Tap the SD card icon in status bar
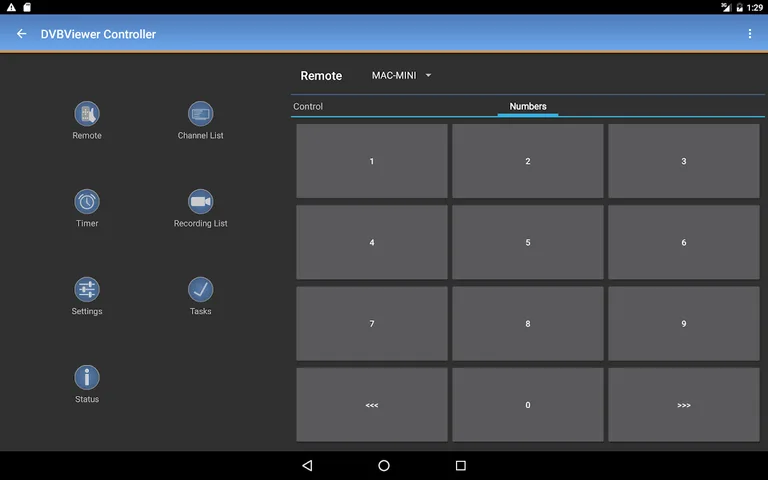 coord(27,7)
